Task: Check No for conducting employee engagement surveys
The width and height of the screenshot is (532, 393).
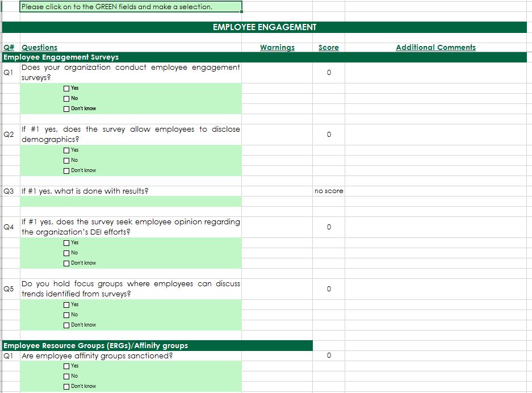Action: [x=66, y=99]
